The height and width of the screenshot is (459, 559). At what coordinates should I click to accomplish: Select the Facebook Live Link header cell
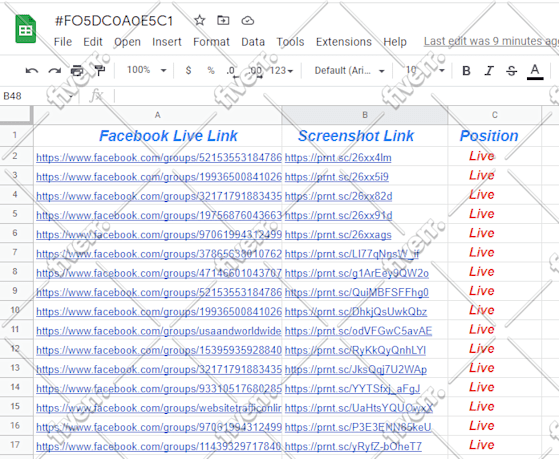[x=158, y=136]
